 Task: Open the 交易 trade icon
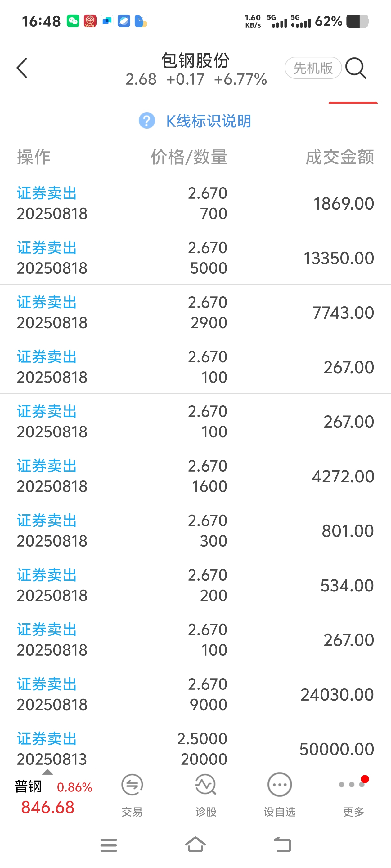pyautogui.click(x=132, y=794)
